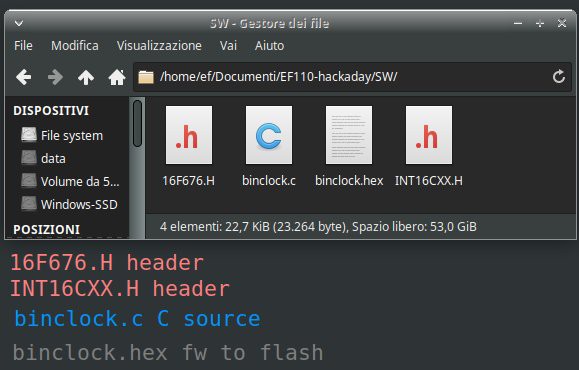The width and height of the screenshot is (579, 370).
Task: Select the binclock.hex file icon
Action: coord(349,135)
